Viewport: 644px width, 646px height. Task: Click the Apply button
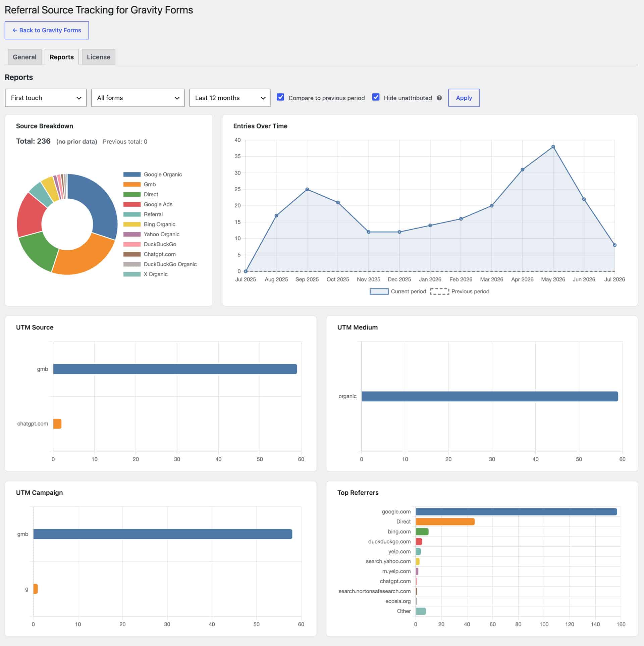click(464, 98)
